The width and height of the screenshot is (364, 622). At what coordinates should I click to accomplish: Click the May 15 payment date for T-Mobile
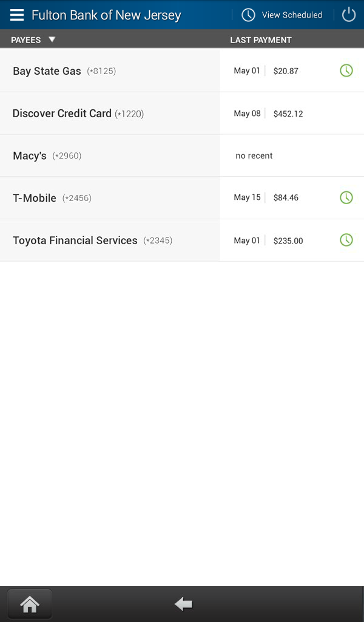(247, 197)
